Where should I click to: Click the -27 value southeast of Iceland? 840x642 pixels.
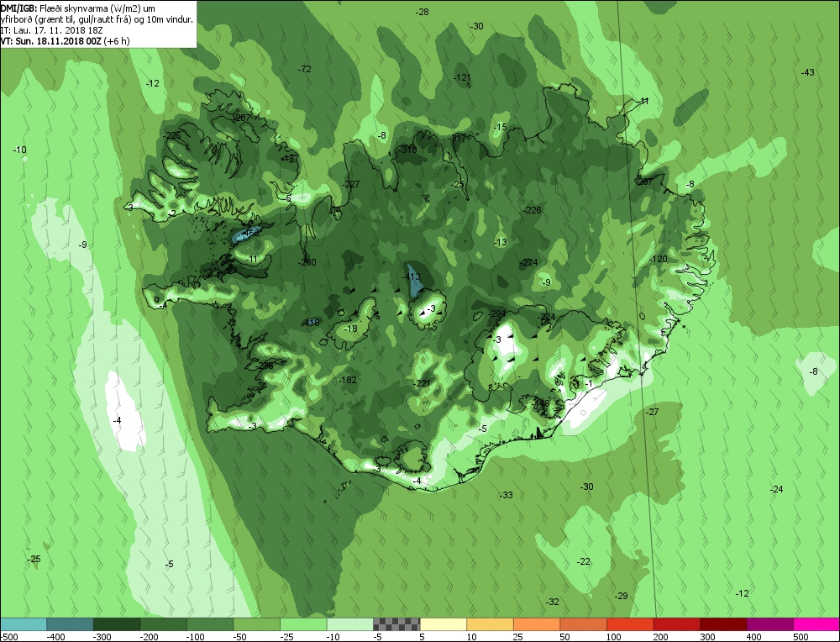(x=652, y=412)
